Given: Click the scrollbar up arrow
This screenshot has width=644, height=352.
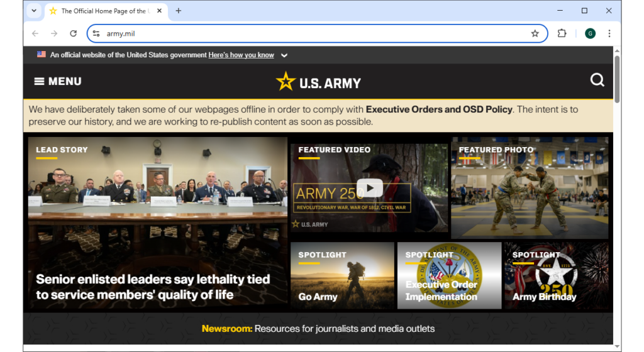Looking at the screenshot, I should tap(617, 51).
